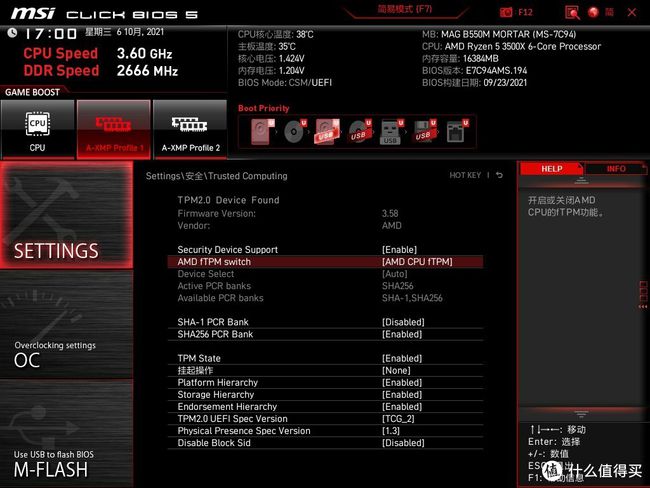Switch to EZ mode via 简易模式 (F7)
Viewport: 650px width, 488px height.
405,9
